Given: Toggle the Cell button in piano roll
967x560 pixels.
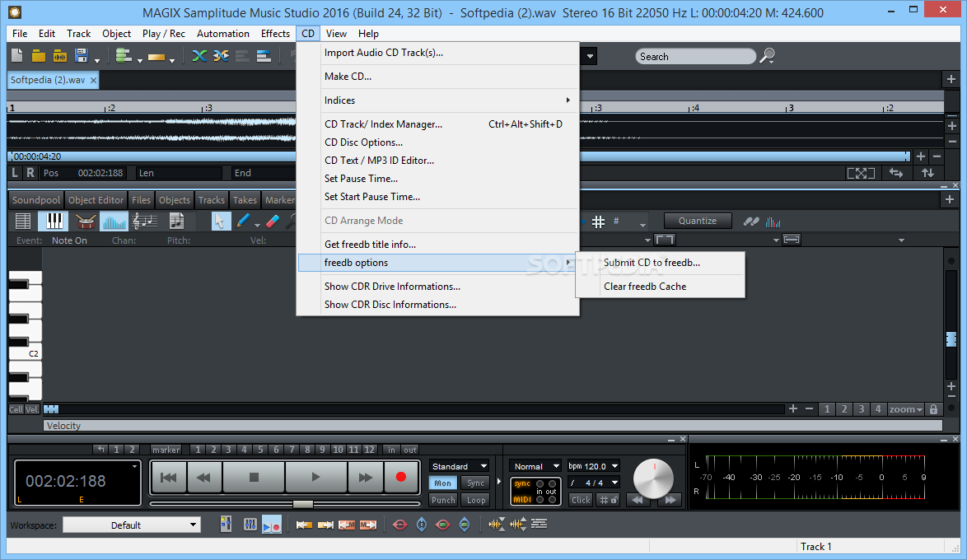Looking at the screenshot, I should (x=16, y=409).
